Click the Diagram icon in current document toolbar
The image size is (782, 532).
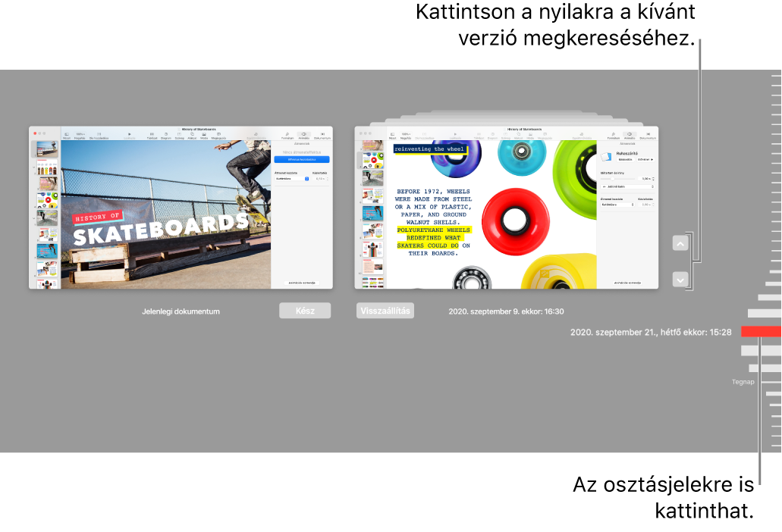point(165,136)
